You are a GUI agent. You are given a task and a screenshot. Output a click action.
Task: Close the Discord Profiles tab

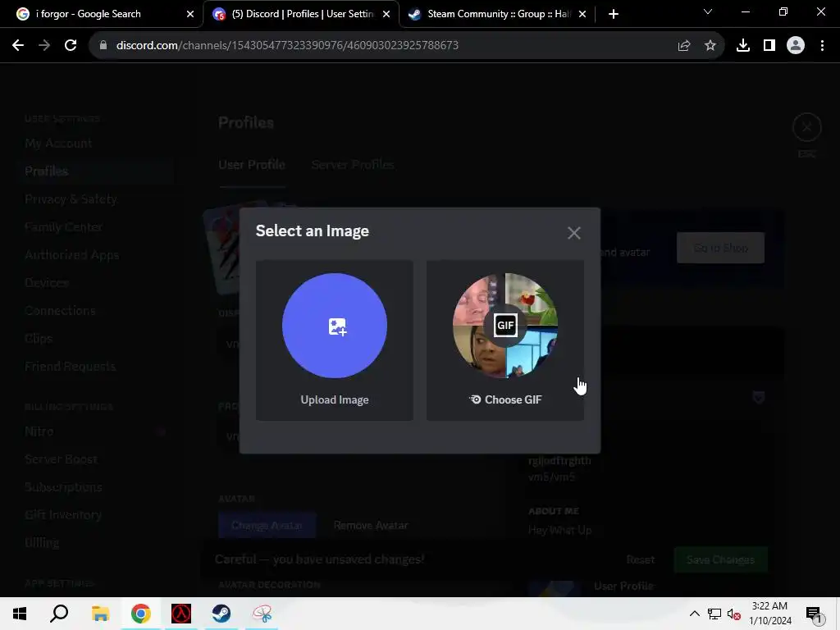tap(386, 14)
